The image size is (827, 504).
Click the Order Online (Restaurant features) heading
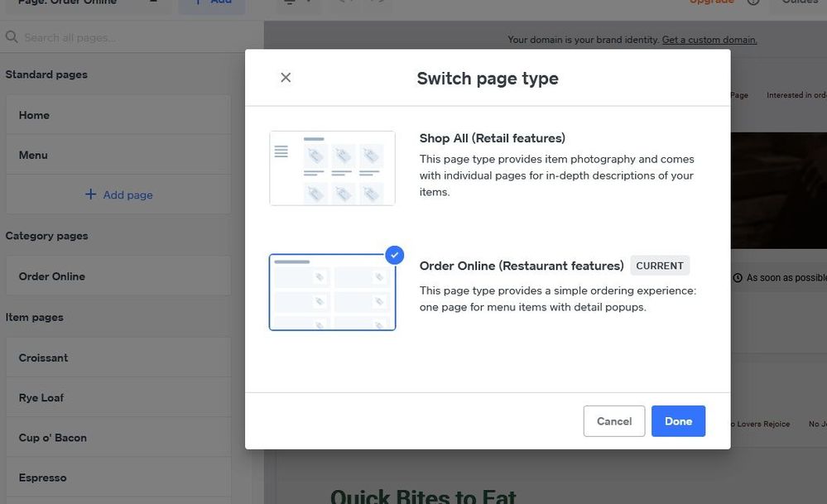pos(522,266)
